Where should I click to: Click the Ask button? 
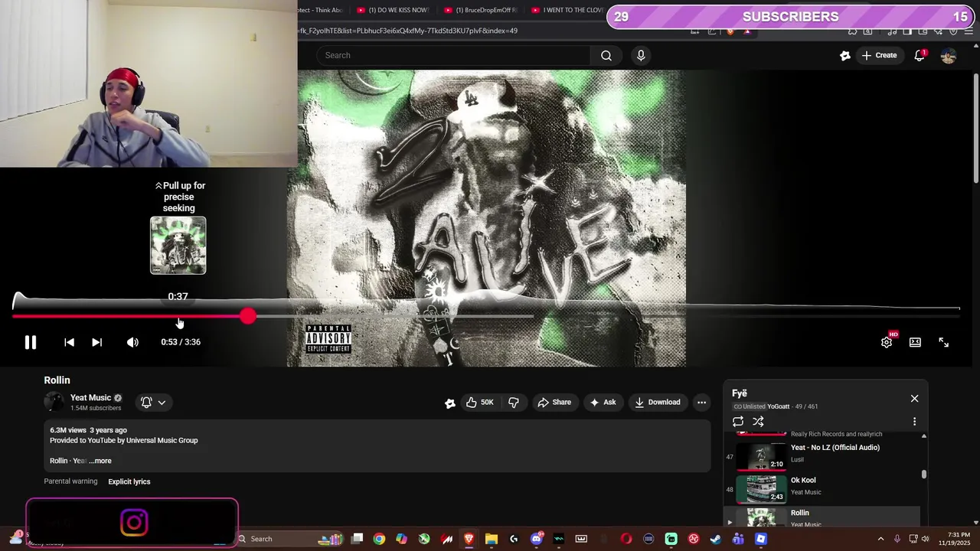pyautogui.click(x=602, y=402)
